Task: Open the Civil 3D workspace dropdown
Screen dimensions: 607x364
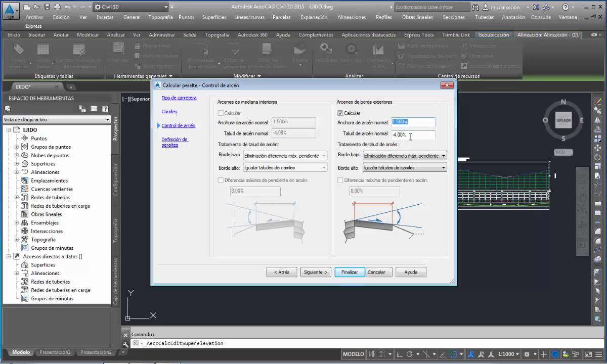Action: tap(131, 7)
